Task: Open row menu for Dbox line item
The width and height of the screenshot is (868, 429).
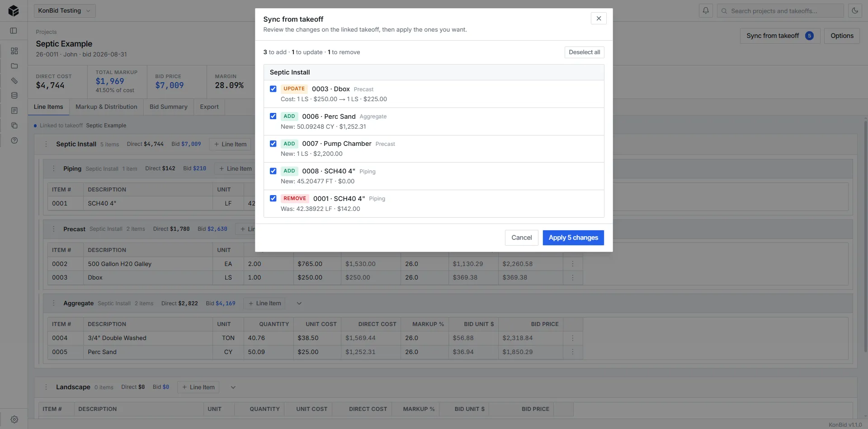Action: 573,278
